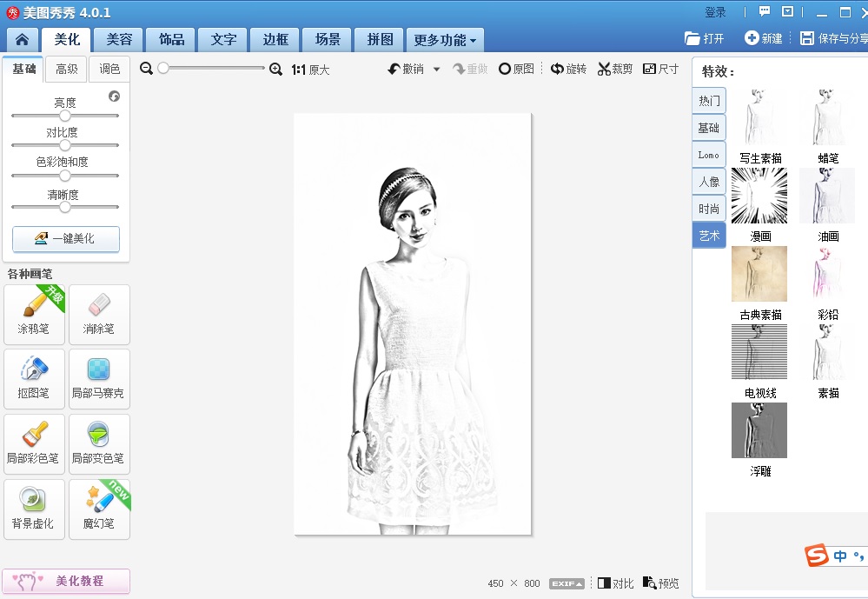
Task: Open the 抠图笔 cutout tool
Action: coord(34,378)
